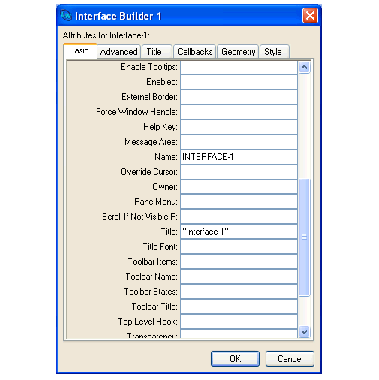
Task: Click the Name field containing INTERFACE-1
Action: tap(239, 157)
